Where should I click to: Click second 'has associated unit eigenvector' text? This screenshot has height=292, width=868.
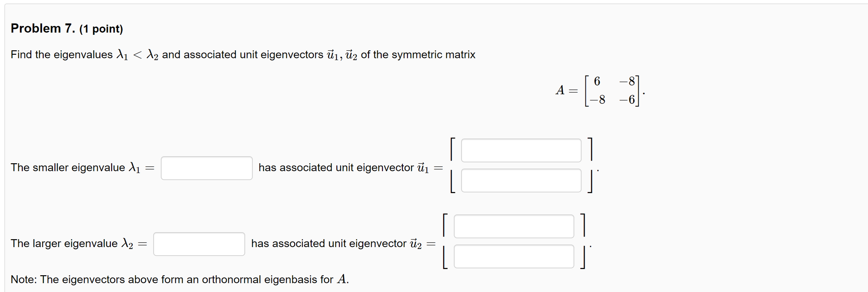(x=329, y=244)
